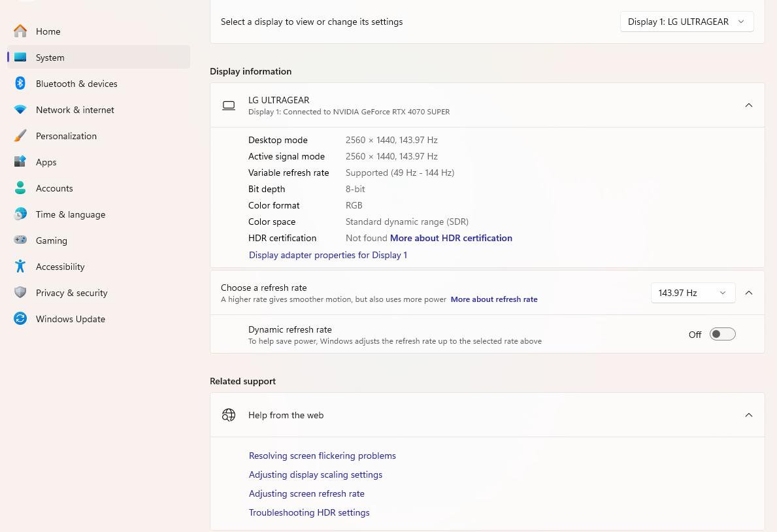Open Network & internet settings
The height and width of the screenshot is (532, 777).
coord(99,110)
